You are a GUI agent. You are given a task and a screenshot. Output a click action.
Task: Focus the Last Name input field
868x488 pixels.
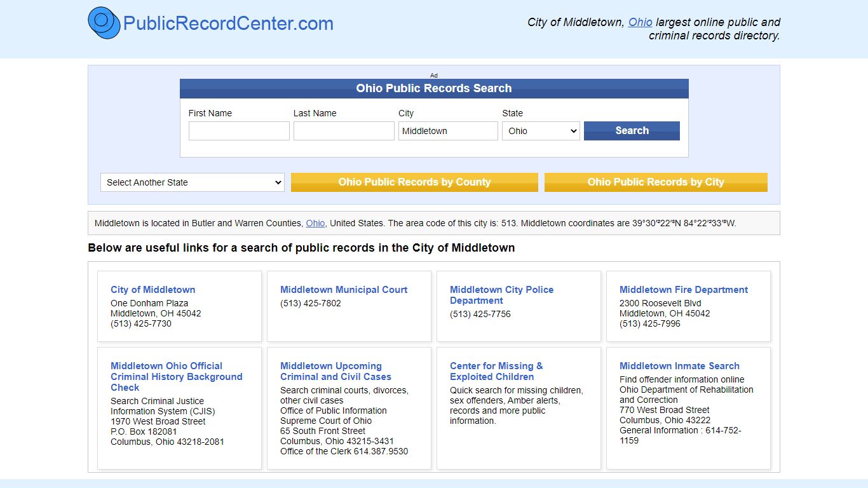coord(344,131)
